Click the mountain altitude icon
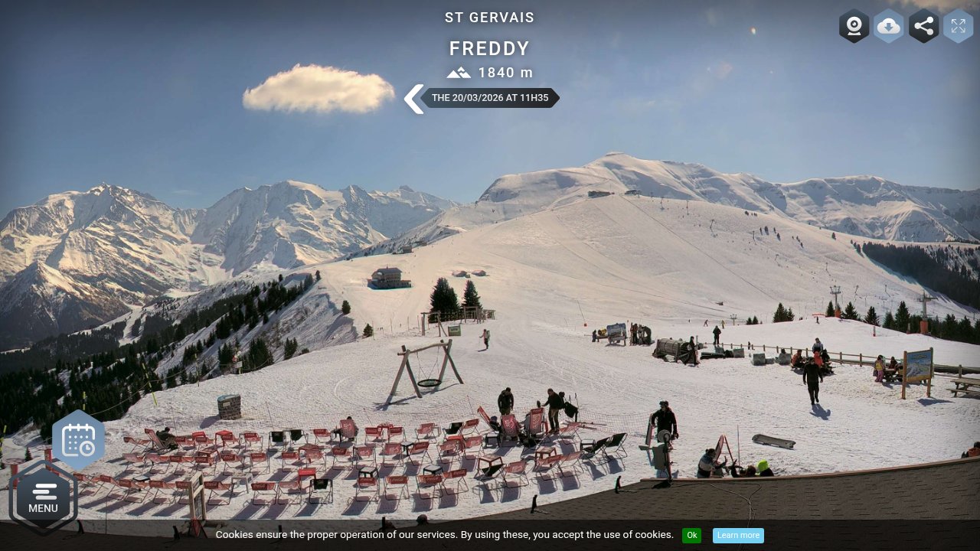 [459, 73]
